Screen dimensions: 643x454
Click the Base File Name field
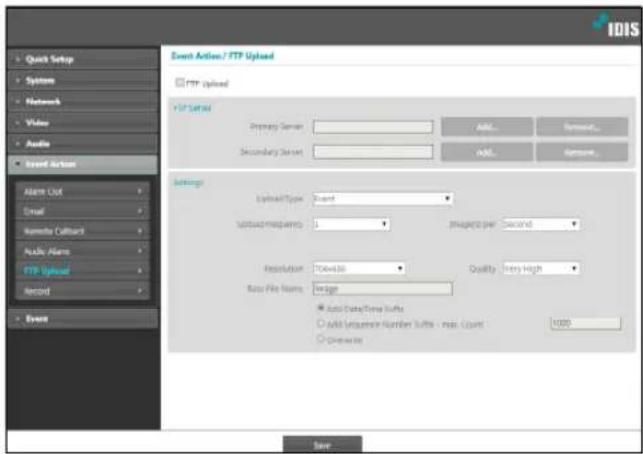click(383, 289)
